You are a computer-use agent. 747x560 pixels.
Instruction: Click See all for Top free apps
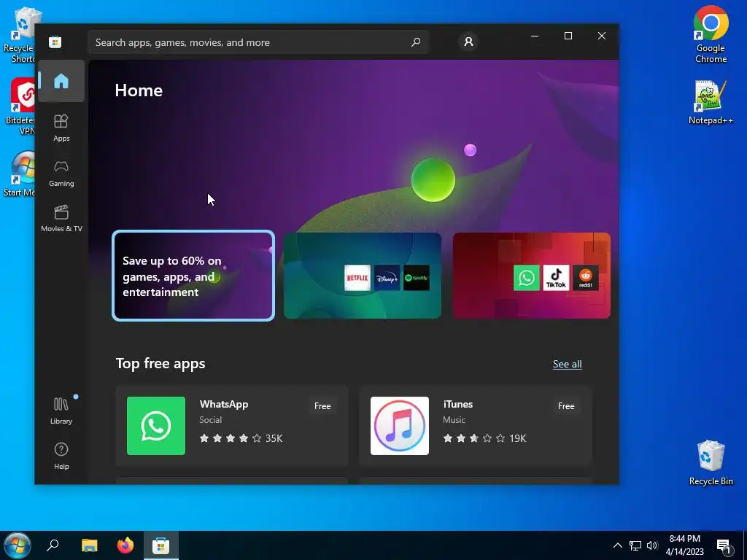tap(567, 365)
